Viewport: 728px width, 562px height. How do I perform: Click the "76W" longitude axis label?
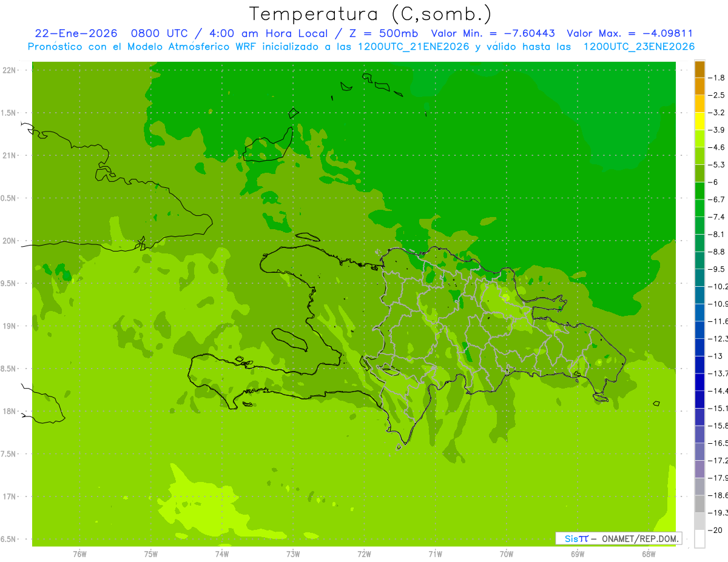[x=79, y=554]
